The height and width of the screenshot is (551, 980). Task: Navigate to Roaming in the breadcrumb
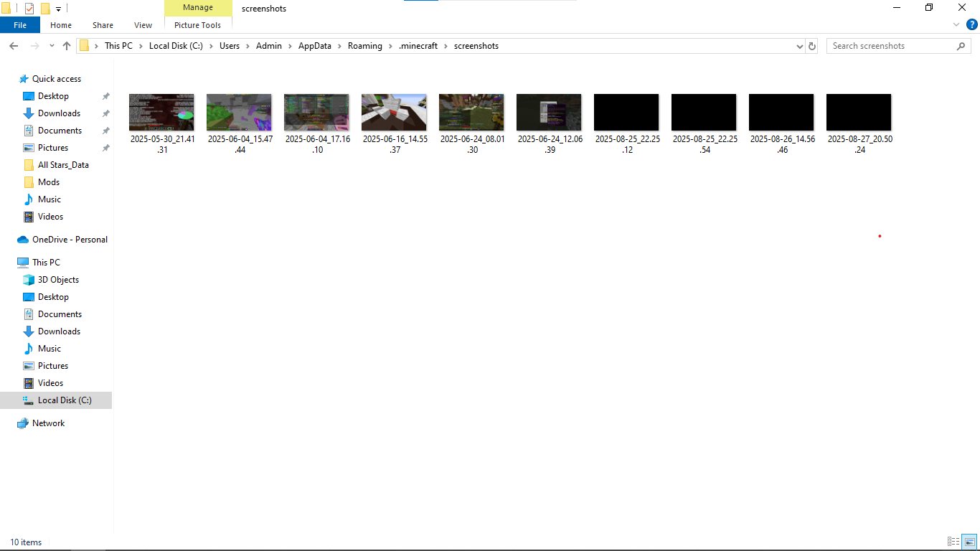(x=365, y=46)
